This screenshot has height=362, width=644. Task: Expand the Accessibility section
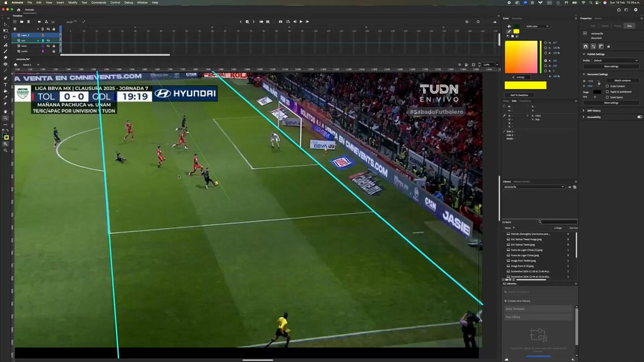click(583, 117)
